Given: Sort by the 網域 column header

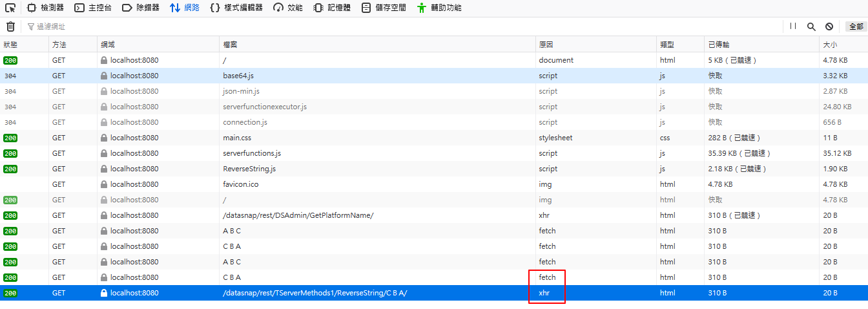Looking at the screenshot, I should point(158,45).
